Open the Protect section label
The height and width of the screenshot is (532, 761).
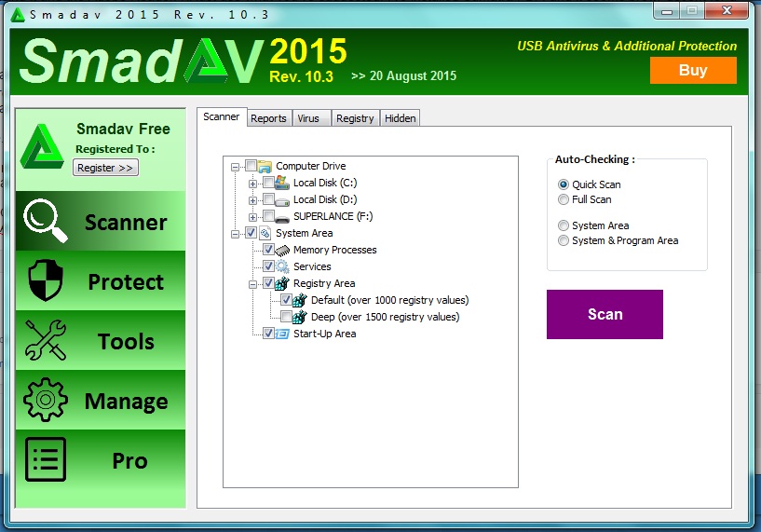(126, 282)
